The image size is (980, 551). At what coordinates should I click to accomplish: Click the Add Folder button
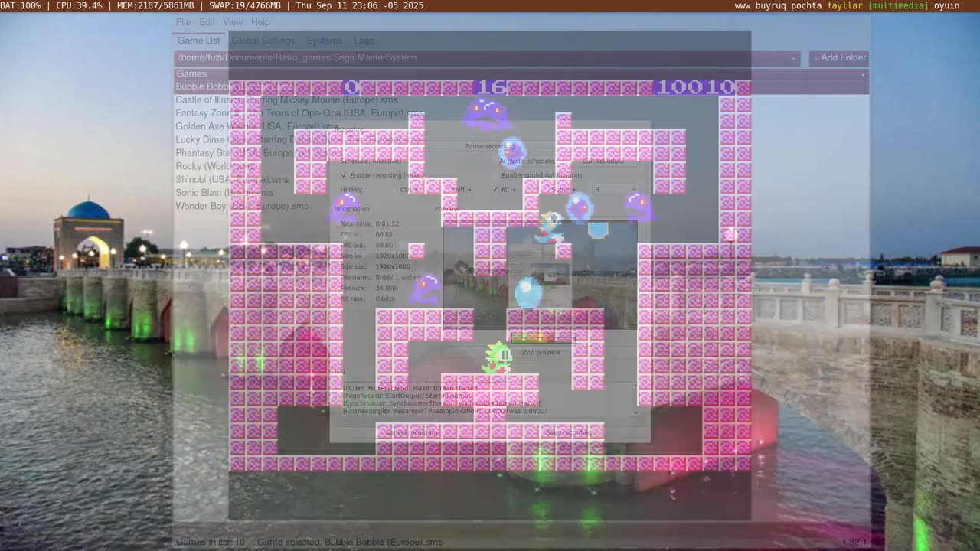click(839, 57)
